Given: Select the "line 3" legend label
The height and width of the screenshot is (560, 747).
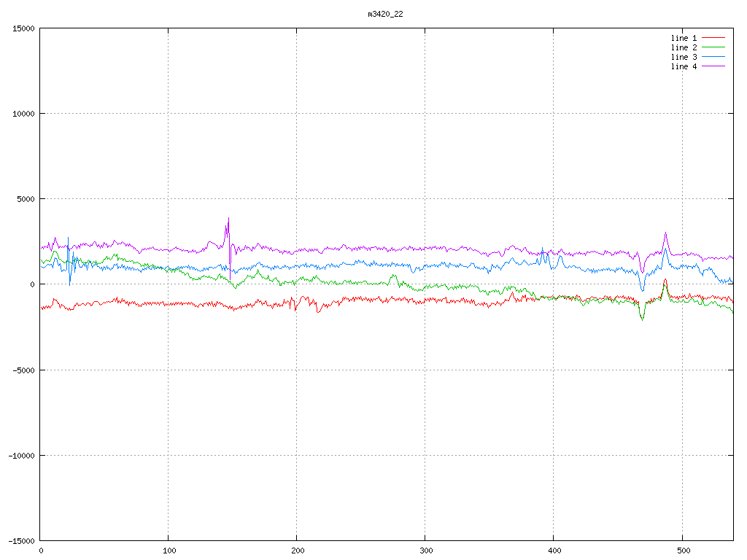Looking at the screenshot, I should tap(684, 57).
